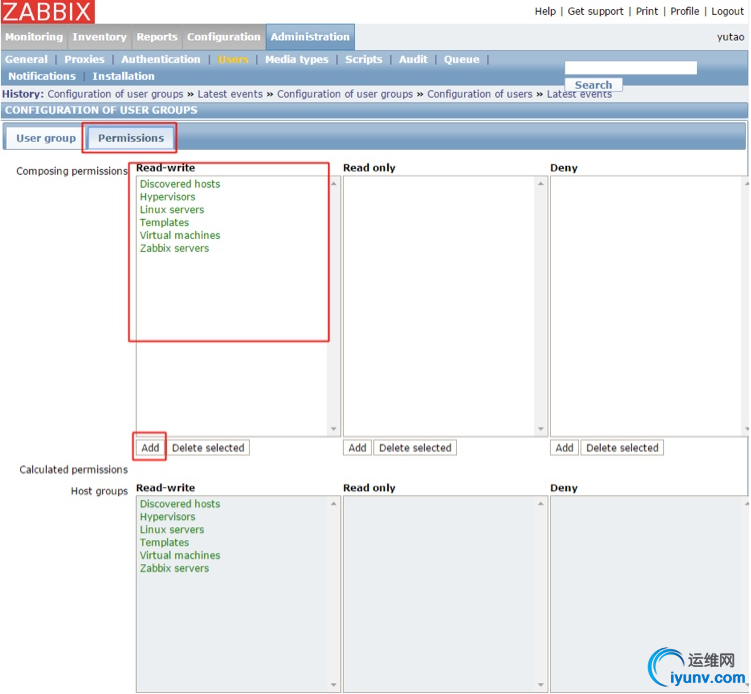Select Discovered hosts in composing Read-write list
Screen dimensions: 751x694
(180, 184)
